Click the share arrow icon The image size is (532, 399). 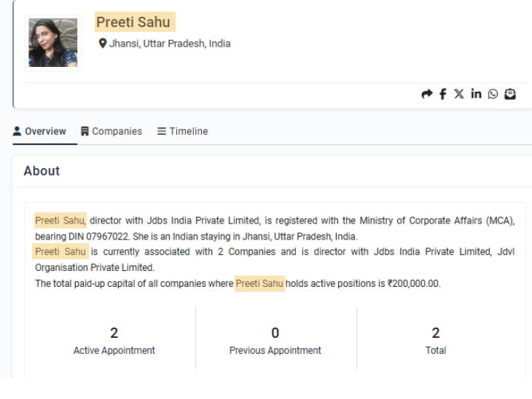[x=427, y=94]
